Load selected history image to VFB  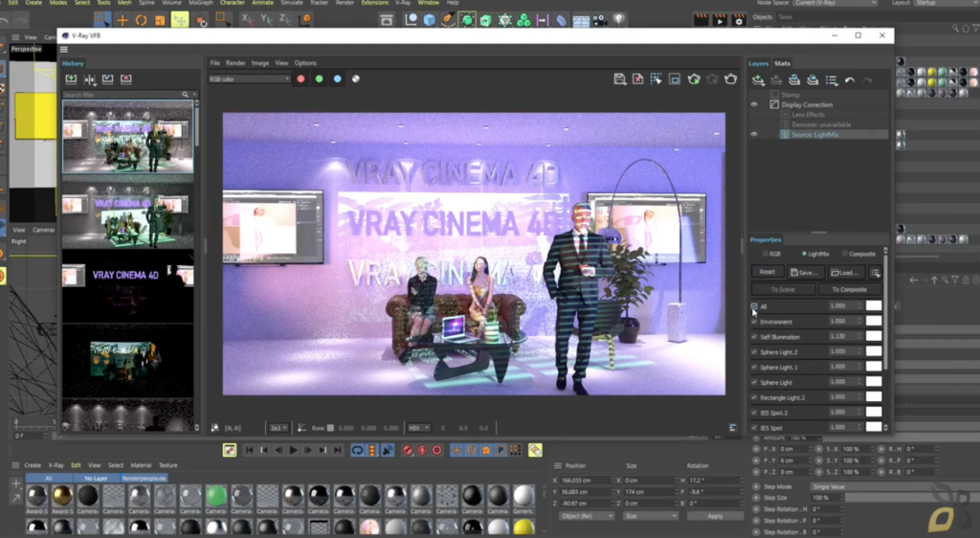pyautogui.click(x=107, y=79)
